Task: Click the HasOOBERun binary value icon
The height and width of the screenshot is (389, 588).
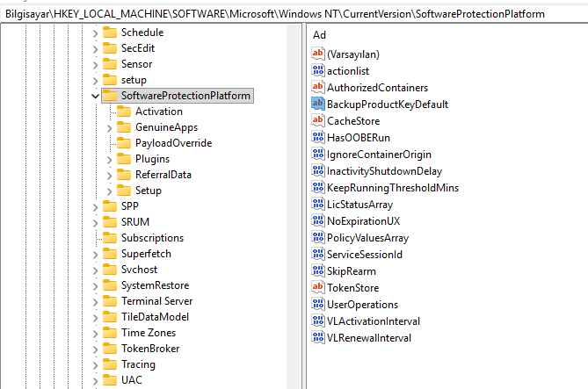Action: pyautogui.click(x=318, y=137)
